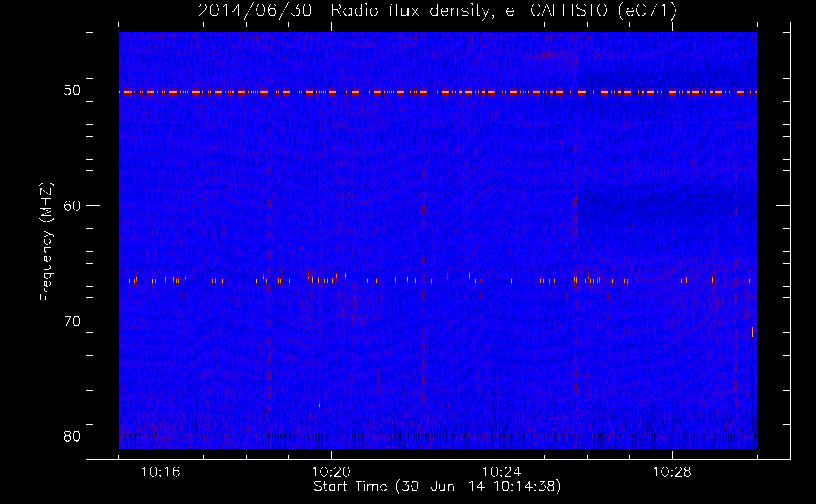Click the 'Frequency (MHZ)' axis label
Screen dimensions: 816x504
(46, 242)
